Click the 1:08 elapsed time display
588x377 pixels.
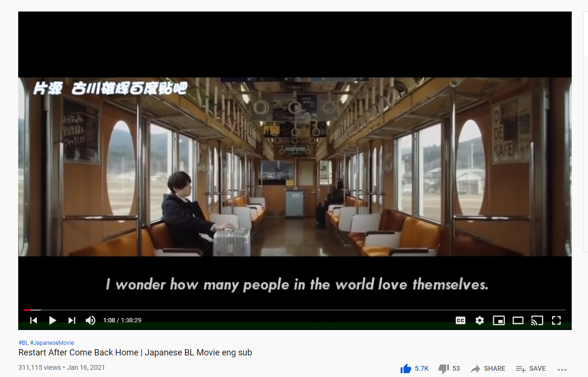109,320
